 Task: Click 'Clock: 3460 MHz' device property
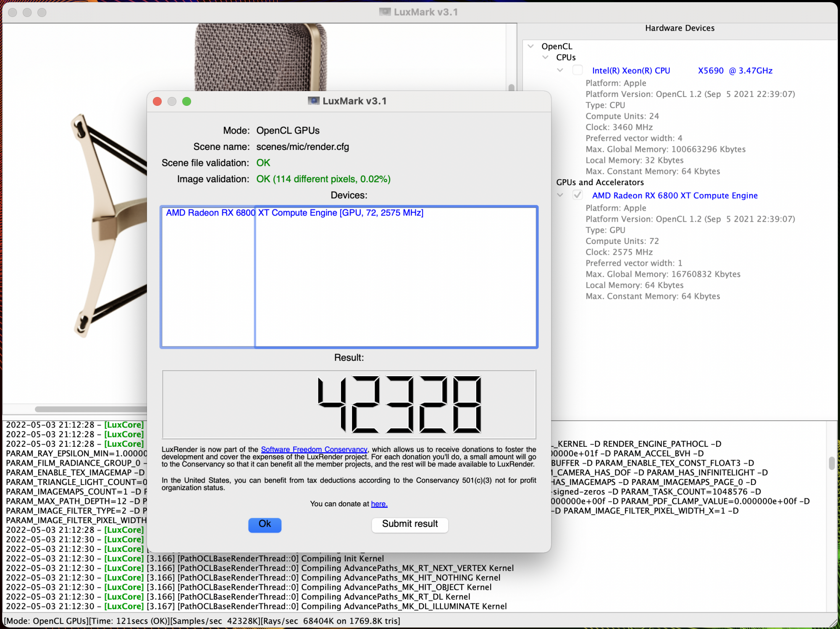(619, 127)
